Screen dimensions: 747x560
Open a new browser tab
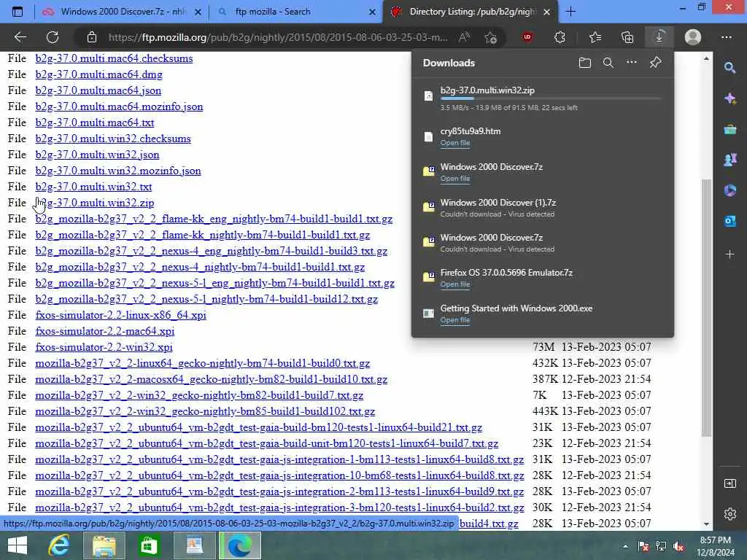pyautogui.click(x=570, y=12)
